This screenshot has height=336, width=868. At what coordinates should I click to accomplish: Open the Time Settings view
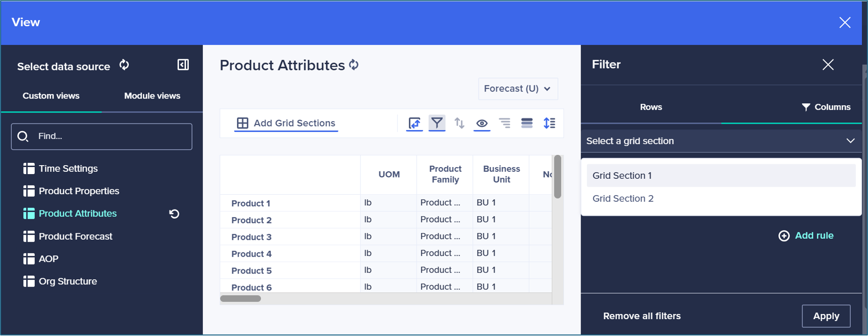click(68, 168)
